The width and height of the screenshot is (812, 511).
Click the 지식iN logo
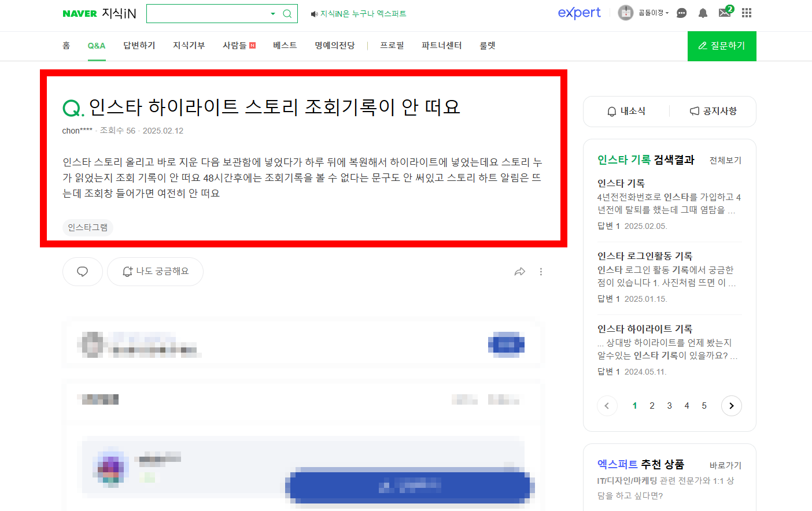119,13
